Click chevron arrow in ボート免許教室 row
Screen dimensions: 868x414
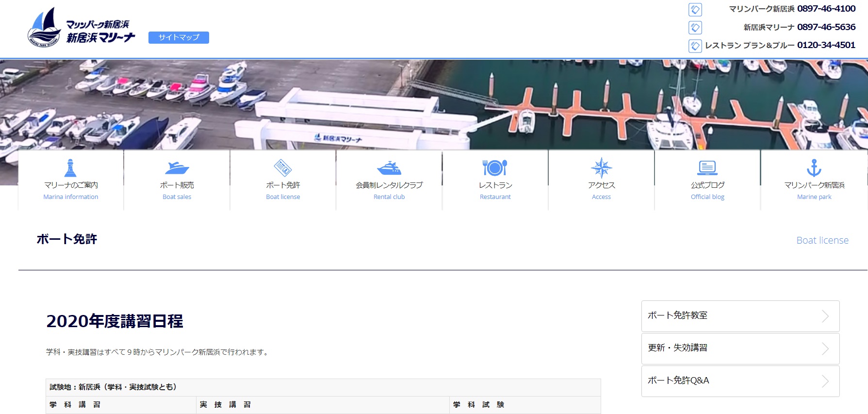tap(825, 316)
